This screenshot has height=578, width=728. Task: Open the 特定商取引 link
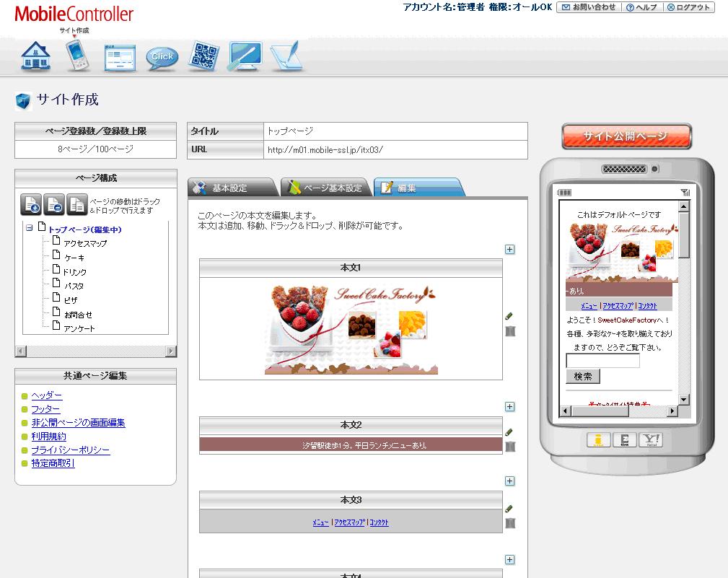[53, 463]
